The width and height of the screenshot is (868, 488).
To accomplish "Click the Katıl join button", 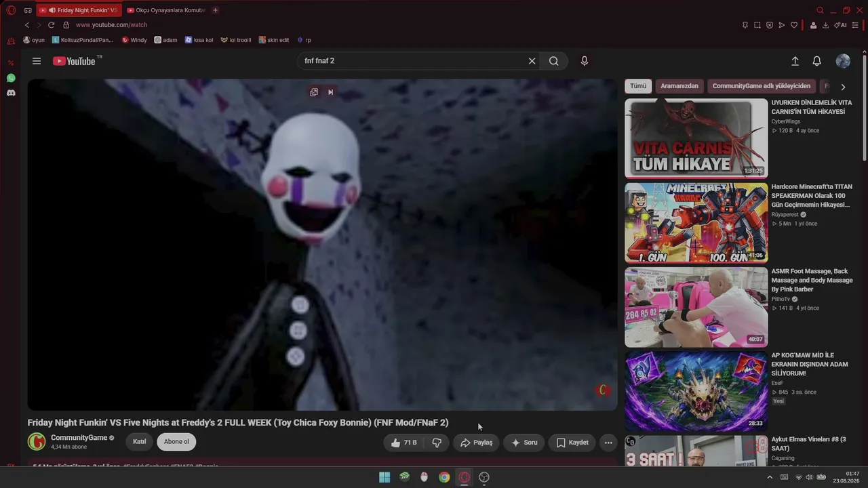I will (x=139, y=442).
